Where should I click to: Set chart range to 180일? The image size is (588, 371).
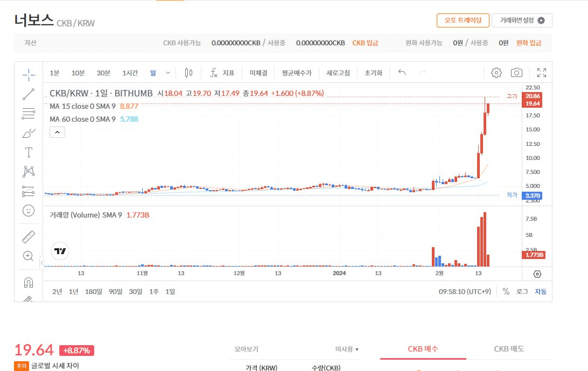click(x=94, y=291)
